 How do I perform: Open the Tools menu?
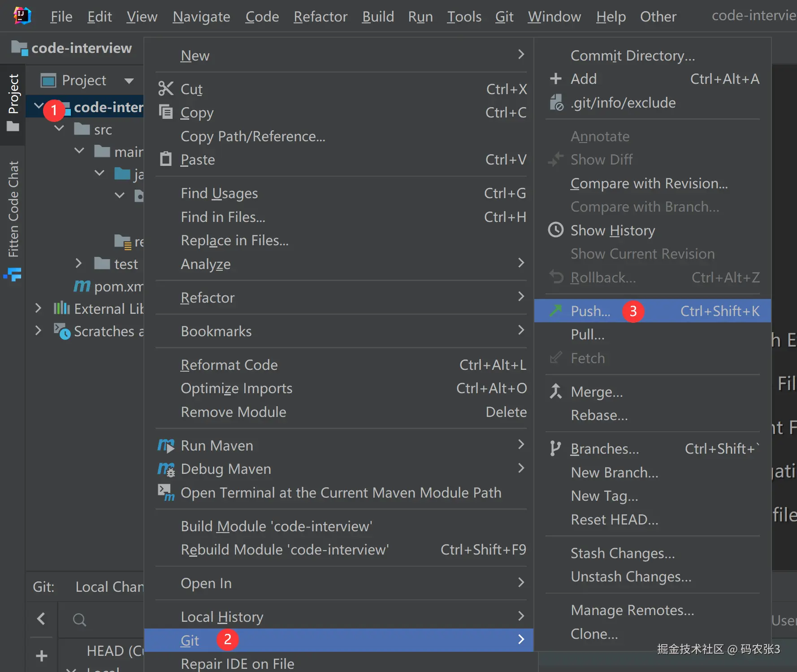click(x=464, y=17)
